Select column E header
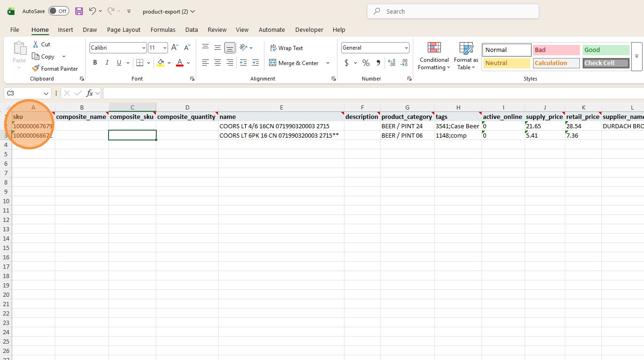The image size is (644, 360). 281,108
